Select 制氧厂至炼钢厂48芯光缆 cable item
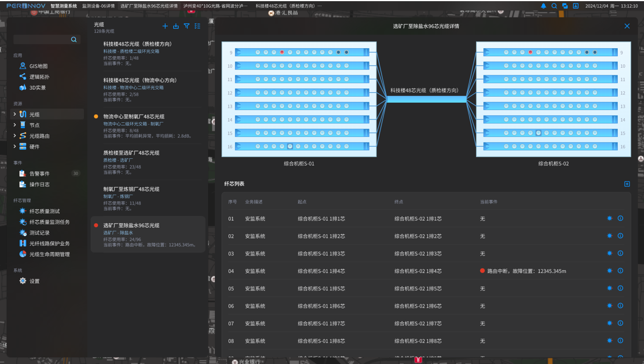The image size is (644, 364). 148,198
